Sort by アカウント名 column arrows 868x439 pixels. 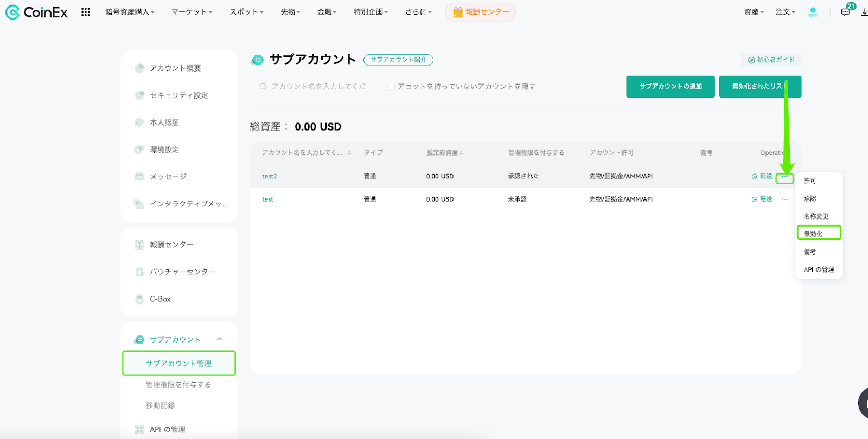(349, 153)
